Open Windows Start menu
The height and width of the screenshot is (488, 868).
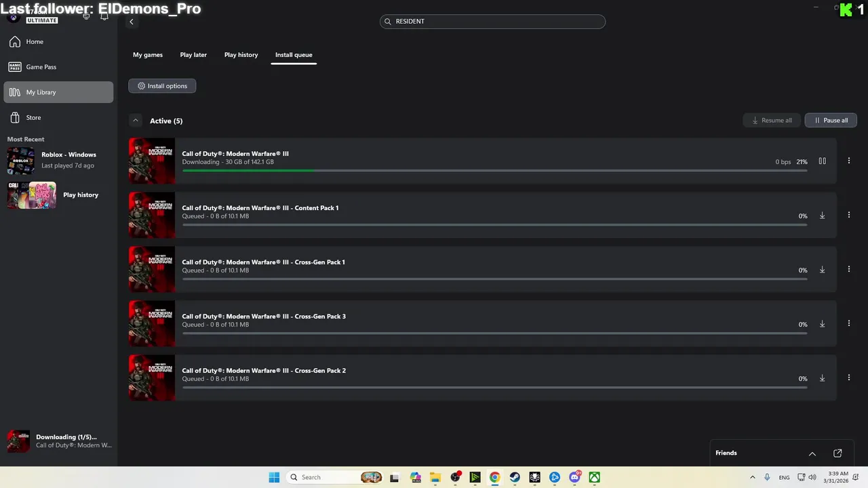pos(274,477)
